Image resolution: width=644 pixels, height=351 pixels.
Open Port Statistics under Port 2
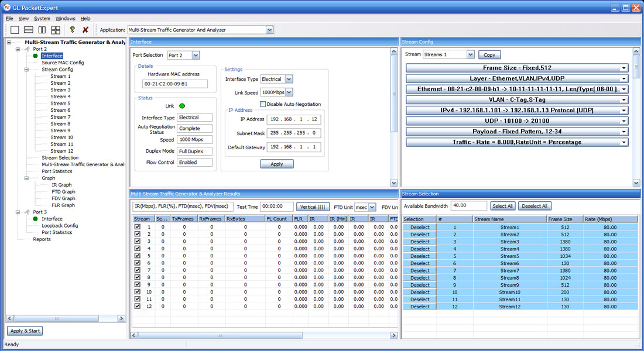click(57, 171)
